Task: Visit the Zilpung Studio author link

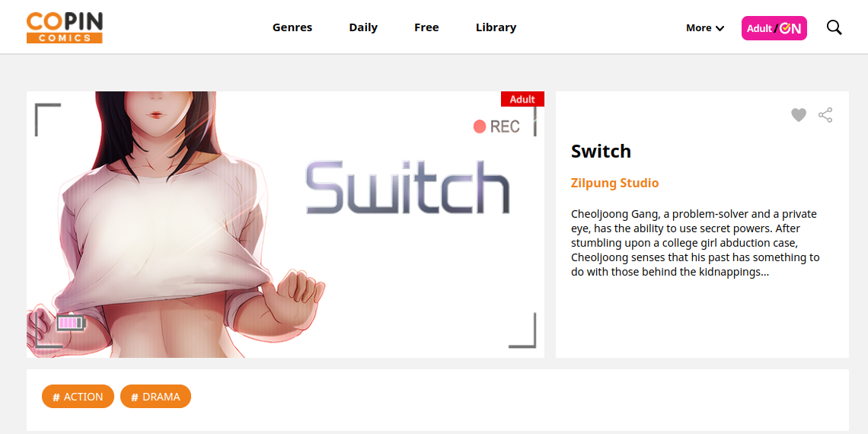Action: click(614, 183)
